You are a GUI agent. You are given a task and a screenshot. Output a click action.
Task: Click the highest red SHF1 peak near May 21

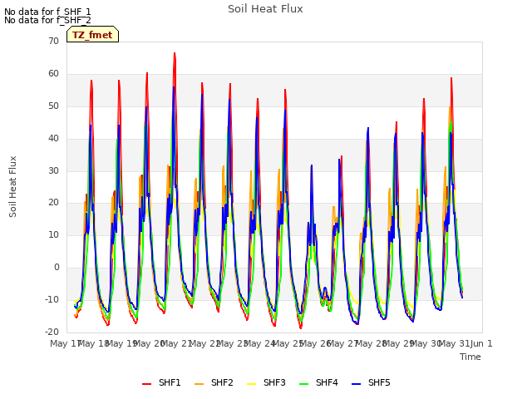pyautogui.click(x=175, y=53)
